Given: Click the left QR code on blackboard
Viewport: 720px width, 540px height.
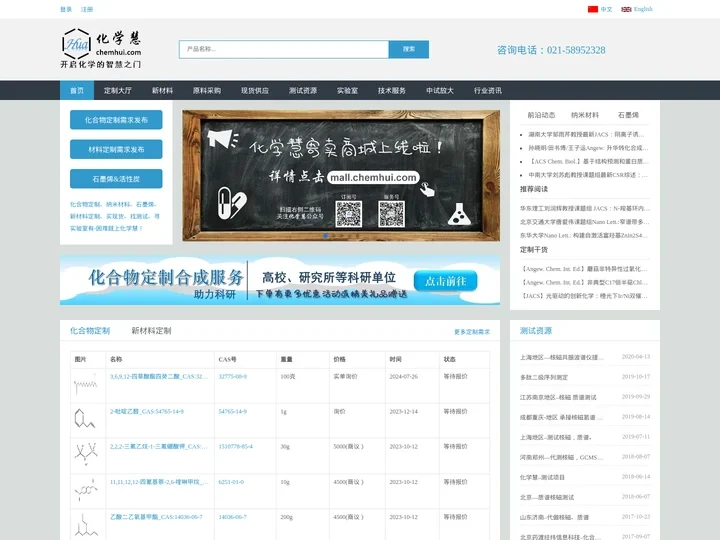Looking at the screenshot, I should click(349, 214).
